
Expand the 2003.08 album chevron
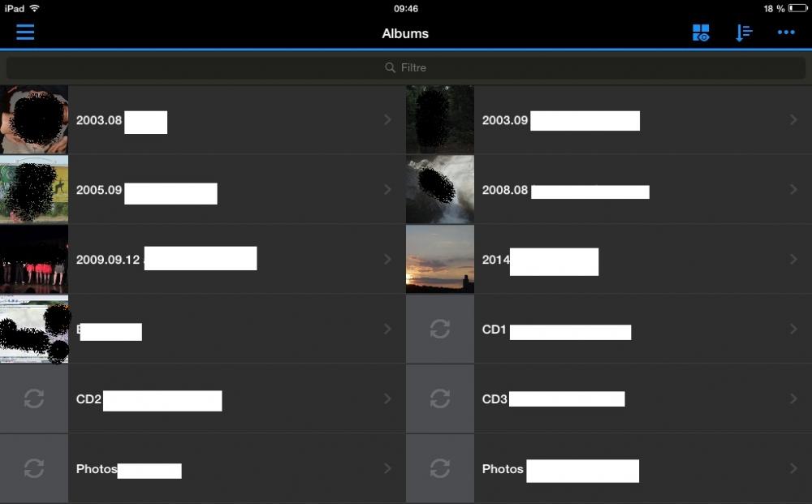point(387,120)
